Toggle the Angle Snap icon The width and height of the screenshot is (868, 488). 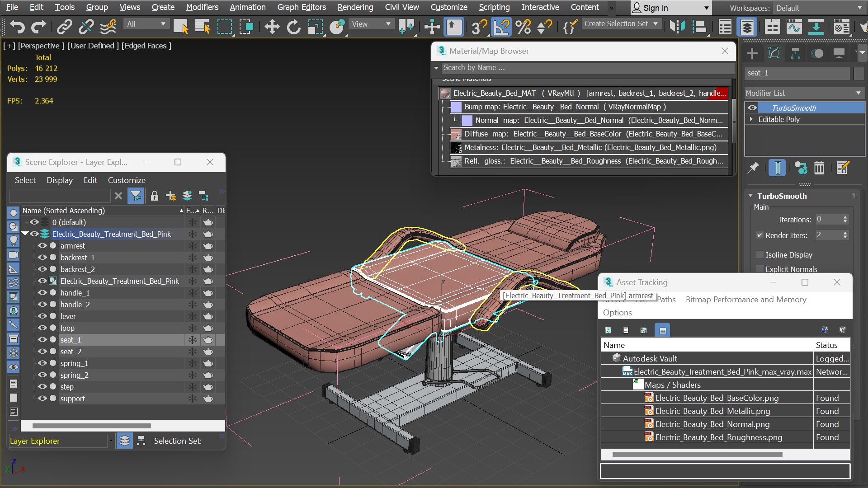[x=501, y=27]
